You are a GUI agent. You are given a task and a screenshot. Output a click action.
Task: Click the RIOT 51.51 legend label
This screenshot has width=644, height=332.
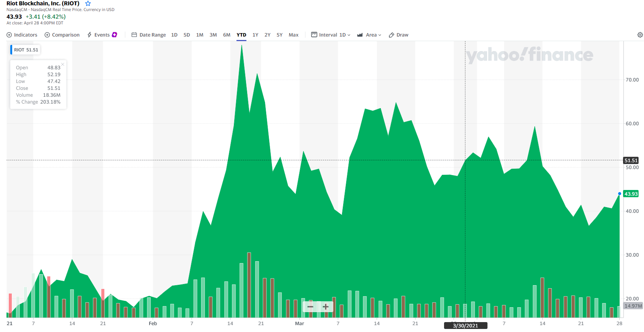(26, 50)
